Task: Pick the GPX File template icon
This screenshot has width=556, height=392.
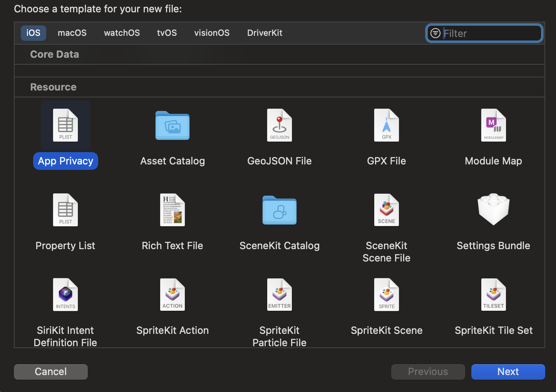Action: click(387, 125)
